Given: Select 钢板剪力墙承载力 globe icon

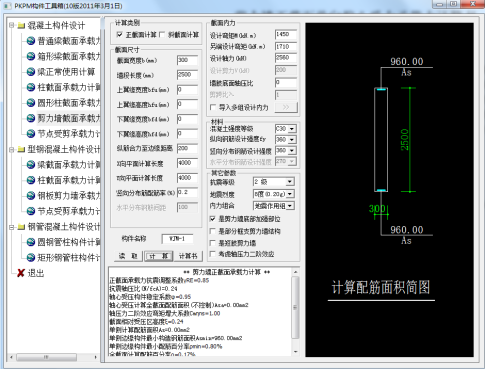Looking at the screenshot, I should 31,195.
